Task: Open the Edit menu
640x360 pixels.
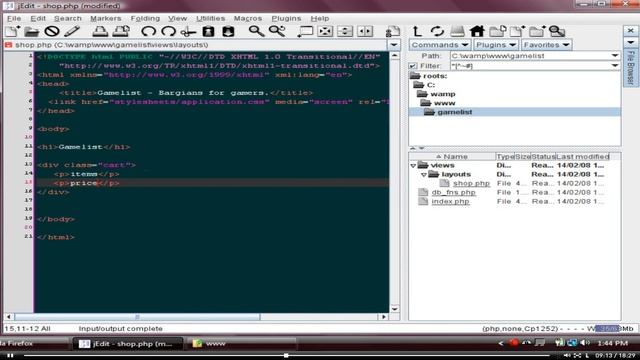Action: click(x=38, y=18)
